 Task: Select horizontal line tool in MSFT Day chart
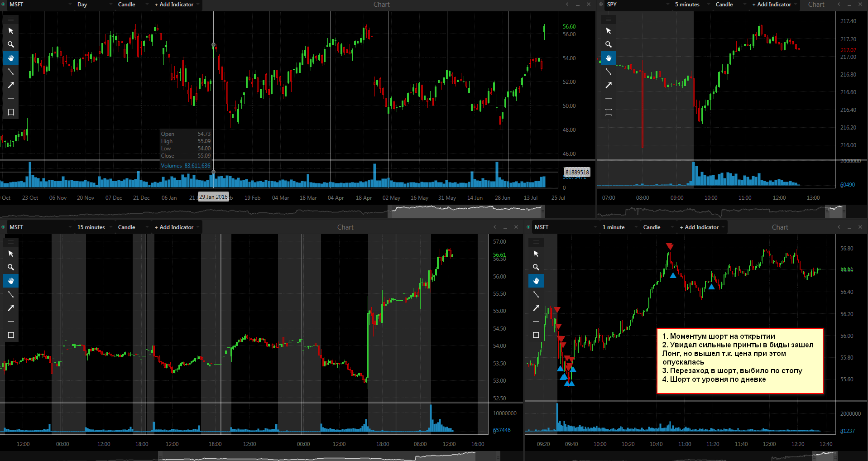click(11, 99)
